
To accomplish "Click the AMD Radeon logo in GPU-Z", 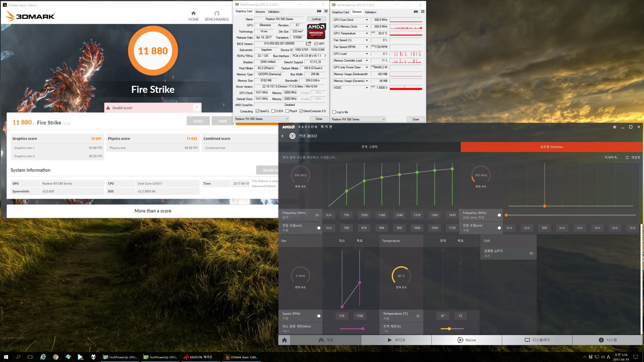I will point(316,31).
